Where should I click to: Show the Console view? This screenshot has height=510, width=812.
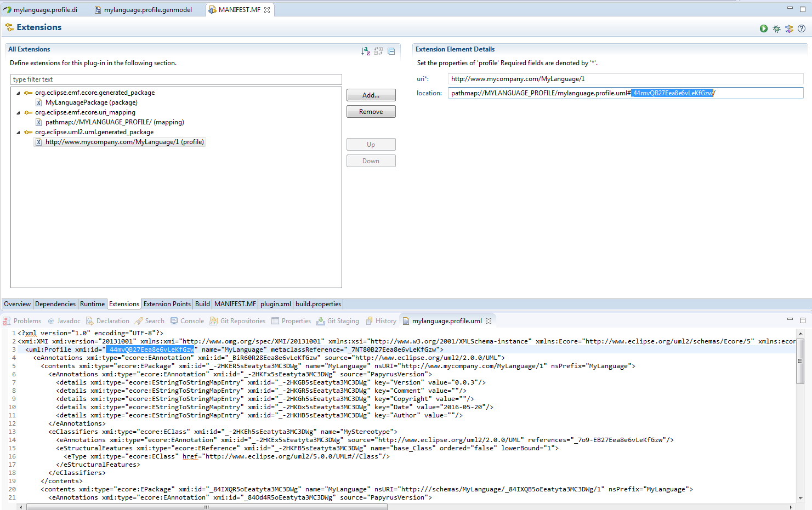188,321
